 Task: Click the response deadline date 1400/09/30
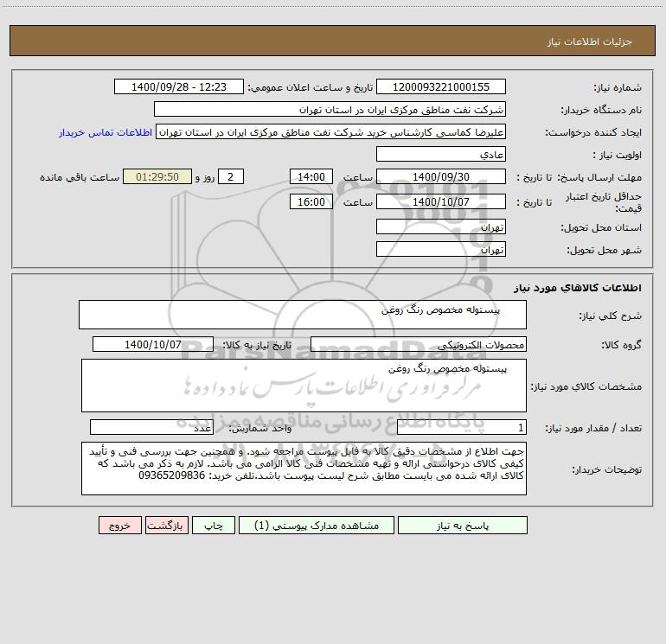tap(441, 176)
